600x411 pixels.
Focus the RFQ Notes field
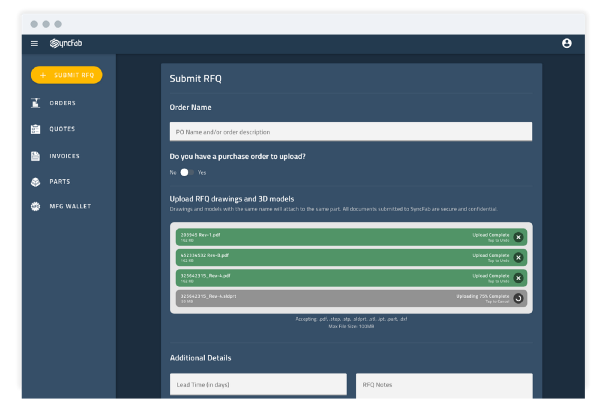[x=444, y=386]
